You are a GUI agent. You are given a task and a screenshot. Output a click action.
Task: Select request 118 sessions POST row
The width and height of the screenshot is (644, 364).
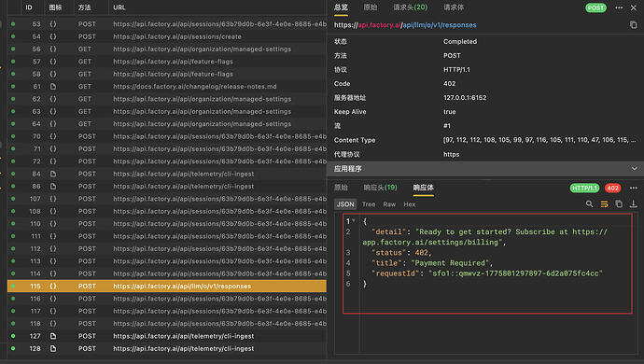[x=167, y=323]
